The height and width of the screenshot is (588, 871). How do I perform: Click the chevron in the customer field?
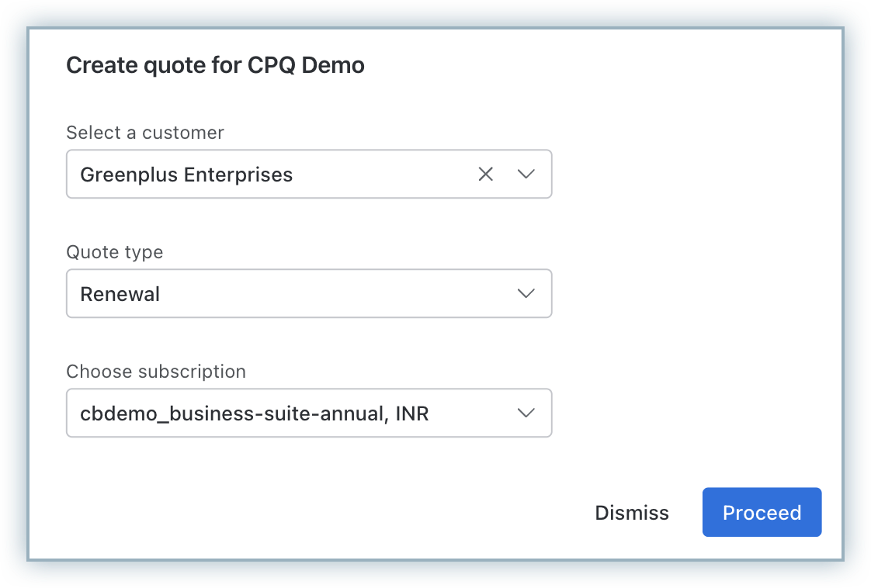pos(526,175)
